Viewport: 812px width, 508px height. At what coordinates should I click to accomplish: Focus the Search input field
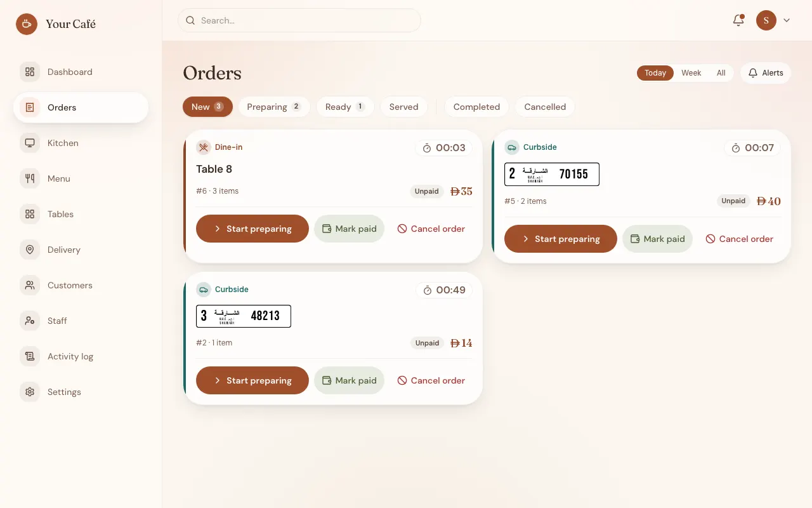[x=299, y=20]
